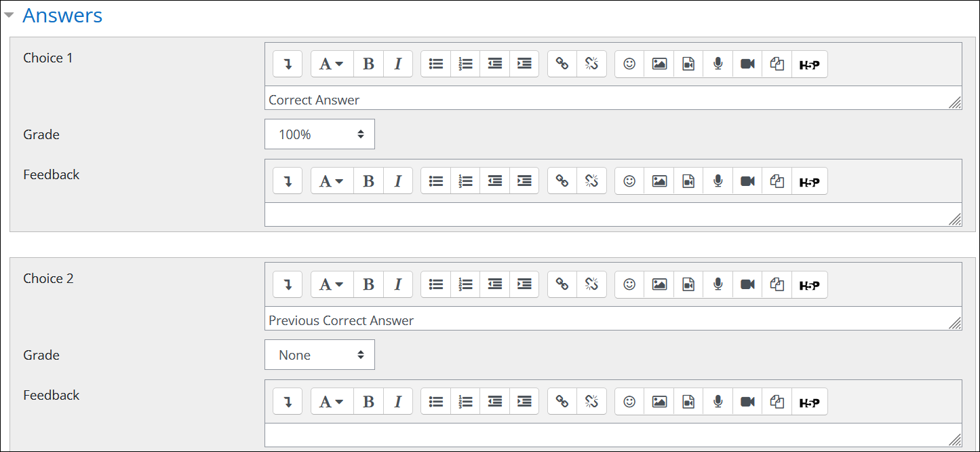
Task: Click the empty Choice 2 Feedback text area
Action: pyautogui.click(x=613, y=435)
